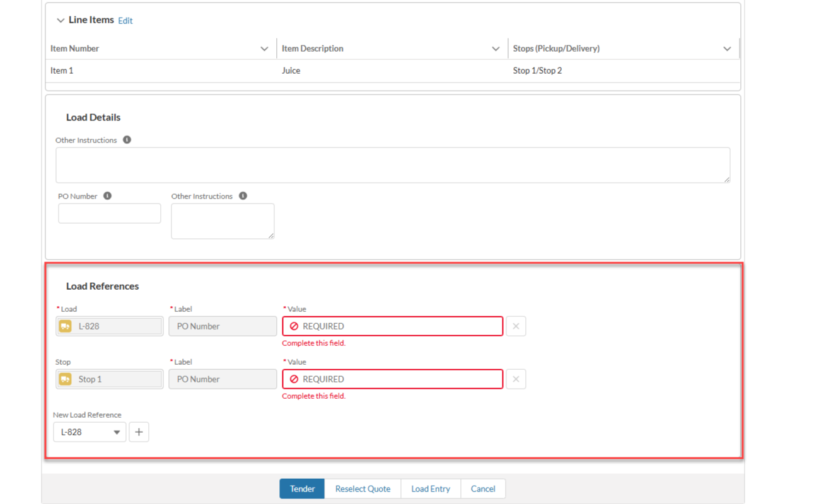Remove the load reference row for L-828
Image resolution: width=826 pixels, height=504 pixels.
tap(516, 326)
